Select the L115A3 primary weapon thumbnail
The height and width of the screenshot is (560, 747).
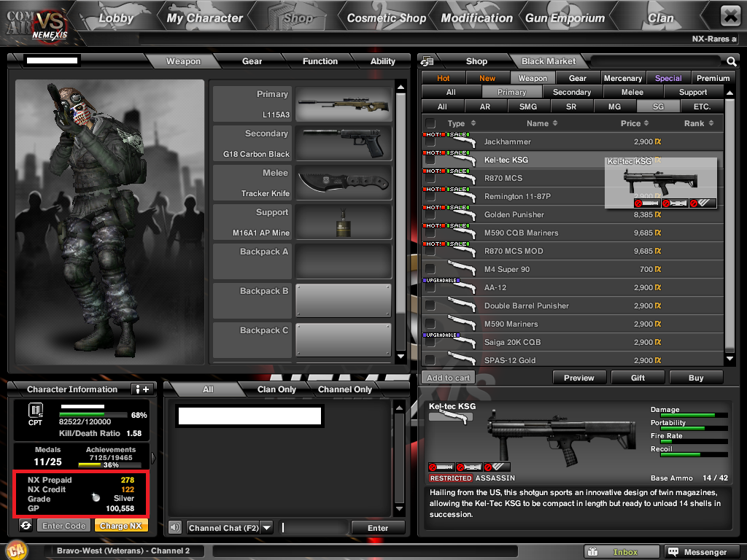(344, 104)
